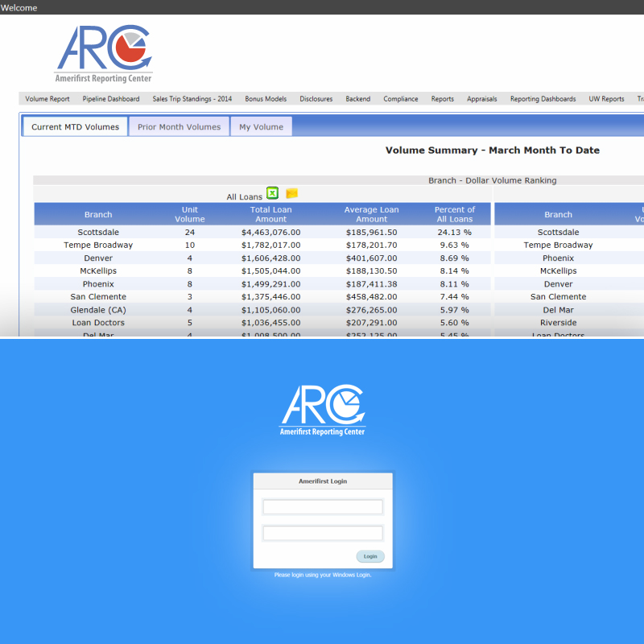This screenshot has height=644, width=644.
Task: Click the Excel export icon beside All Loans
Action: (272, 193)
